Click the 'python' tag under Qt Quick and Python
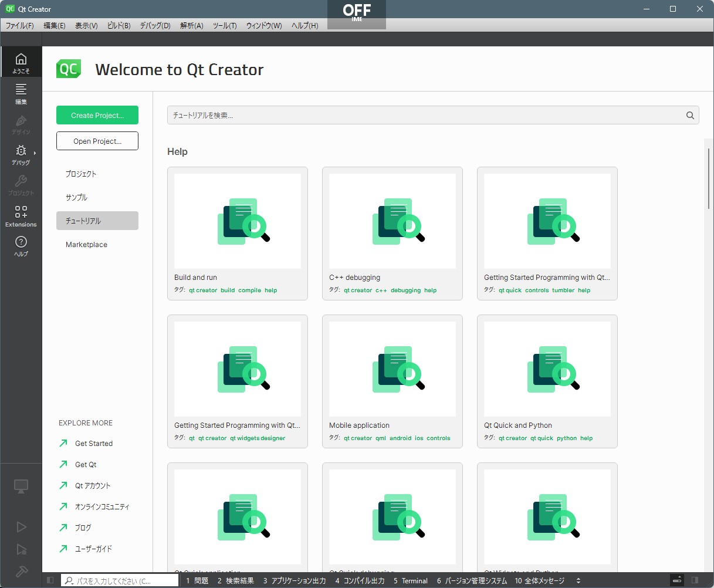The width and height of the screenshot is (714, 588). pos(567,438)
